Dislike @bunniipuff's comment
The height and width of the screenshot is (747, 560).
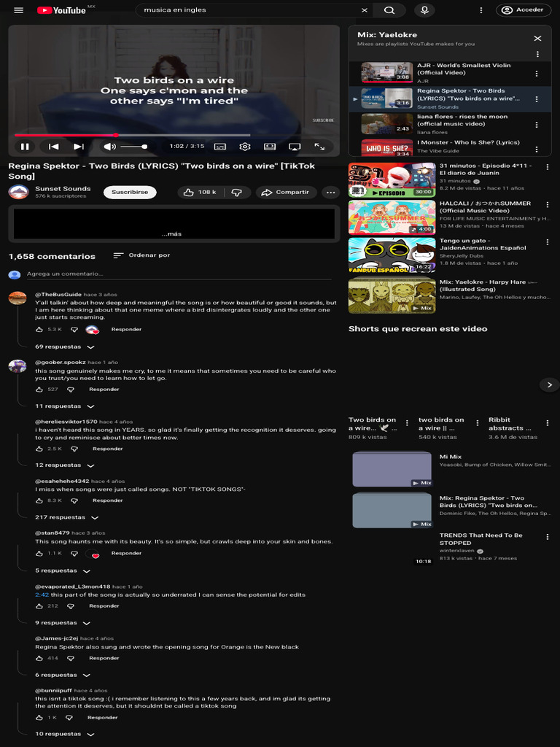coord(69,718)
